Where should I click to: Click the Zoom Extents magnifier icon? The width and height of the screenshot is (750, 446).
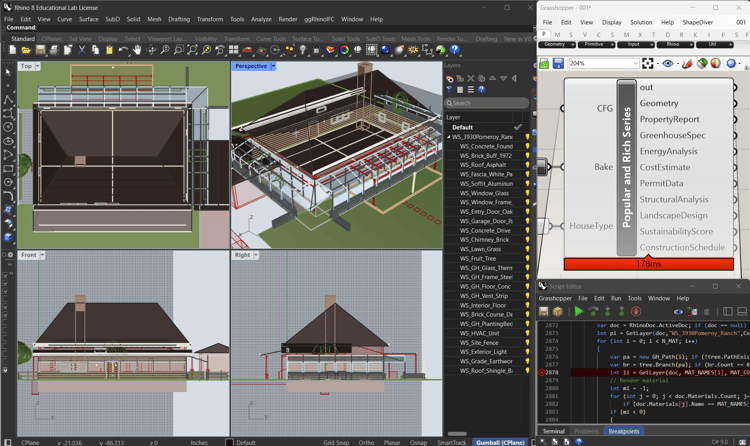(192, 50)
